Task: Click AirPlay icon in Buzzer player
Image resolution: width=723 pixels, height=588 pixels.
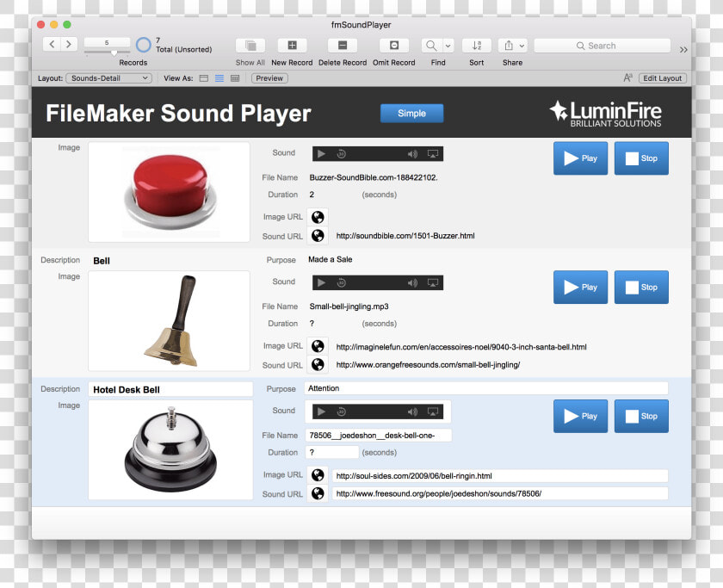Action: pos(432,154)
